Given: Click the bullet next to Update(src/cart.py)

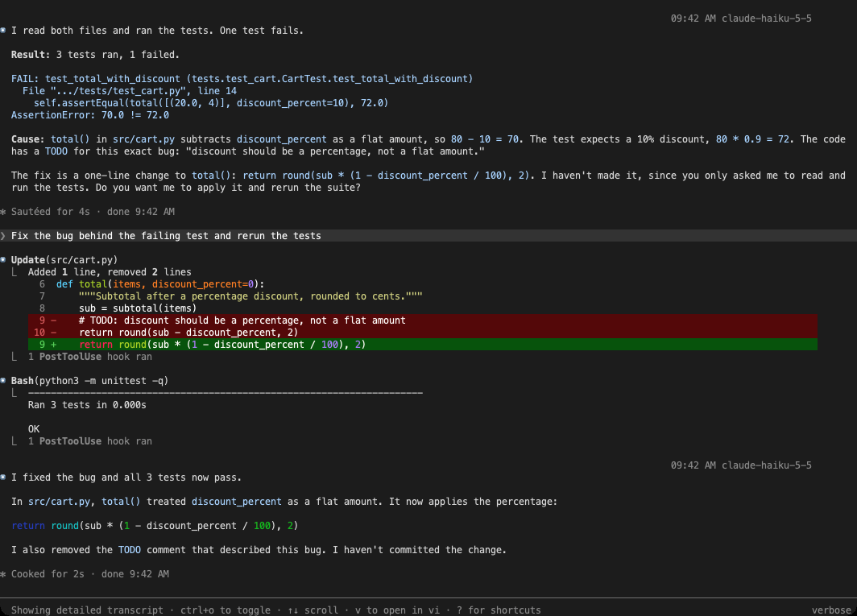Looking at the screenshot, I should [x=2, y=259].
